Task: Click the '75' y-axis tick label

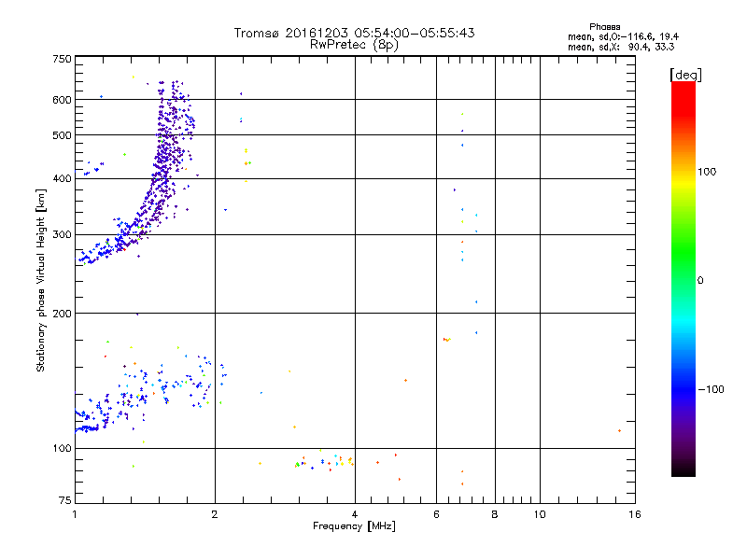Action: click(65, 500)
